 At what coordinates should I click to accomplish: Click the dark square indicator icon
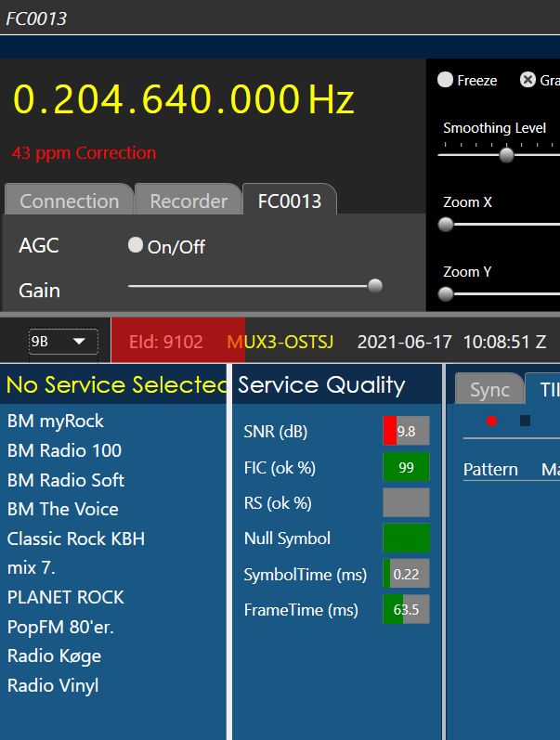click(525, 421)
